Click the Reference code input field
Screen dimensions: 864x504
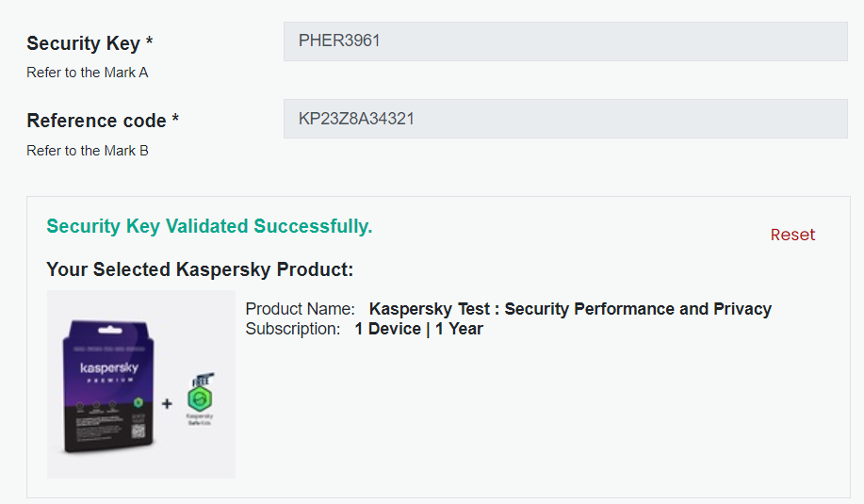tap(565, 120)
